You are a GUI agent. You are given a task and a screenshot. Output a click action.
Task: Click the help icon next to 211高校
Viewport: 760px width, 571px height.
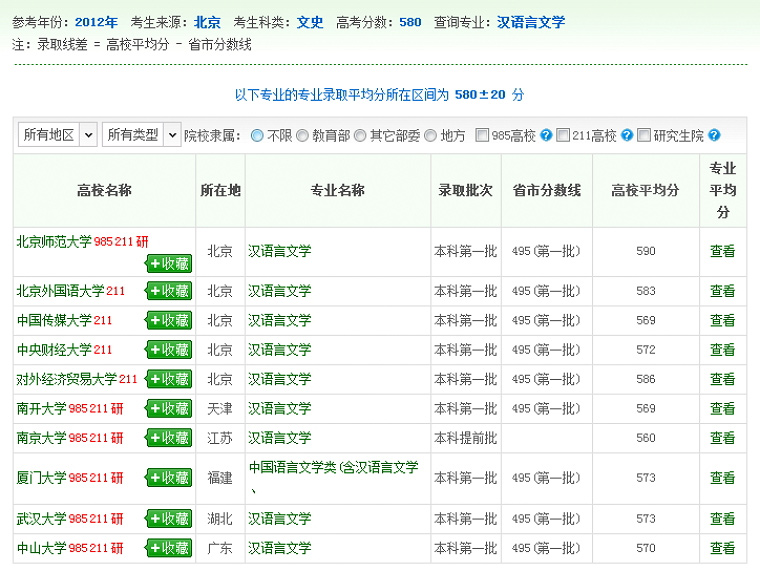click(x=627, y=135)
